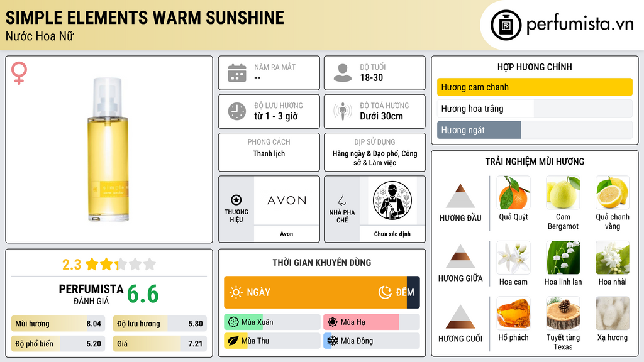Click the Trải nghiệm mùi hương heading
This screenshot has width=644, height=362.
click(x=535, y=162)
